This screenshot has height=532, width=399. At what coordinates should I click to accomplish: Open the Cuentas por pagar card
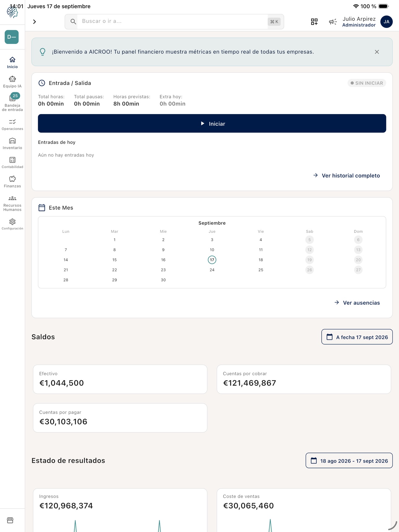coord(120,418)
